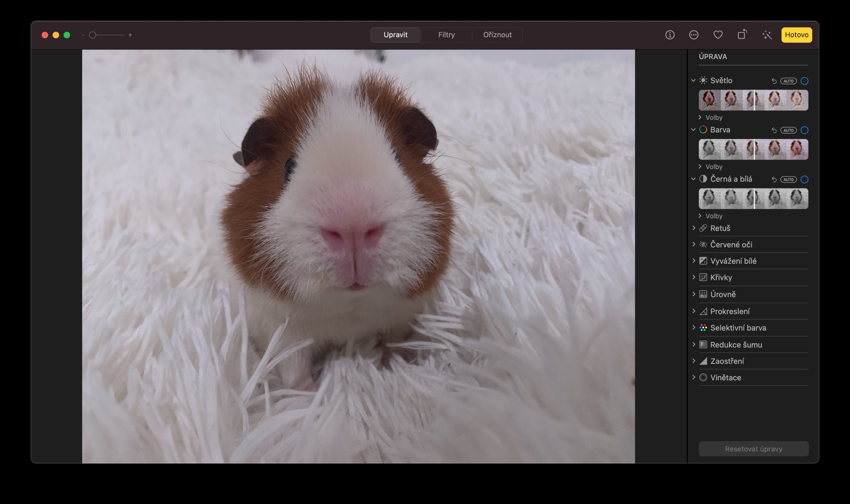Switch to the Filtry tab

(x=446, y=35)
